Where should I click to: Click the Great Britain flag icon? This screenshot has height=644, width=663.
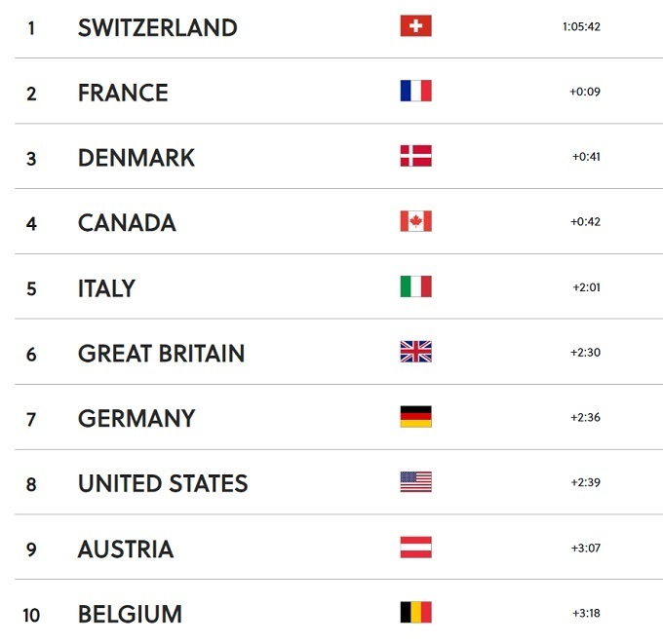(x=415, y=353)
